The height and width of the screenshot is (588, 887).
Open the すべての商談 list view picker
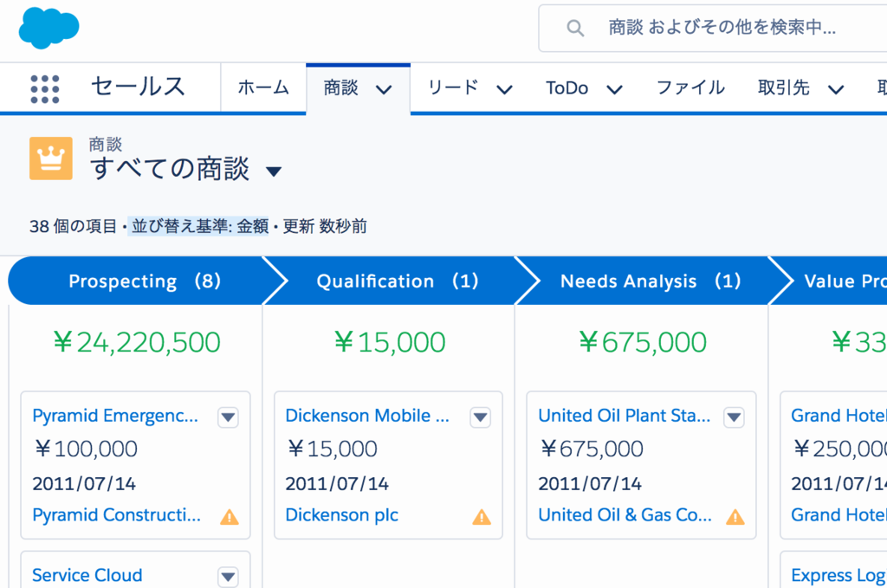point(274,171)
